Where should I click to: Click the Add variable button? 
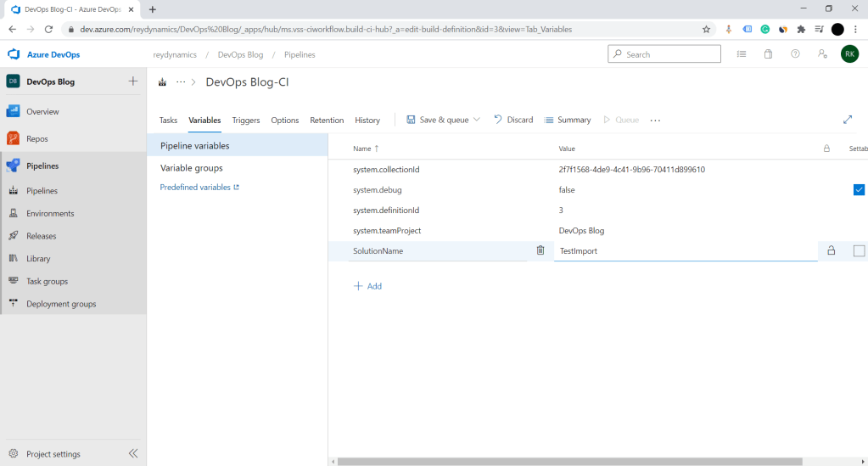[x=367, y=286]
